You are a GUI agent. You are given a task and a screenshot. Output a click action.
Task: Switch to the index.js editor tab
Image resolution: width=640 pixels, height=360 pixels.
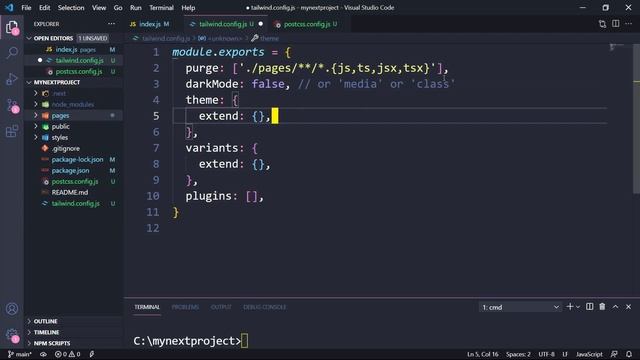pyautogui.click(x=154, y=24)
